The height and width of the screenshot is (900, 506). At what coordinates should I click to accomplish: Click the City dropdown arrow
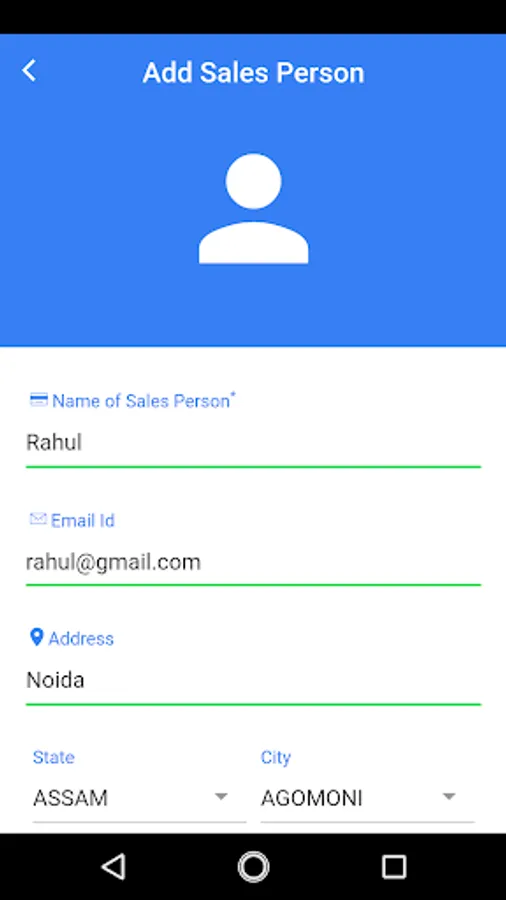click(449, 797)
